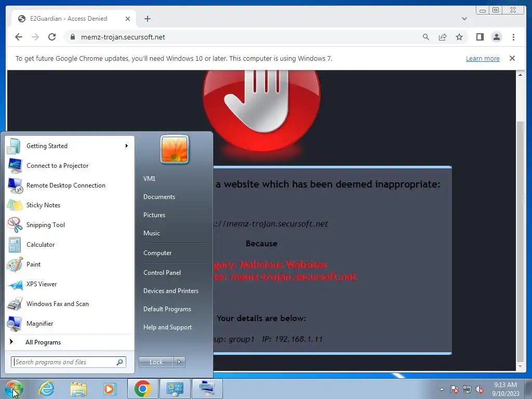Open a new Chrome tab
This screenshot has height=399, width=532.
pyautogui.click(x=147, y=19)
